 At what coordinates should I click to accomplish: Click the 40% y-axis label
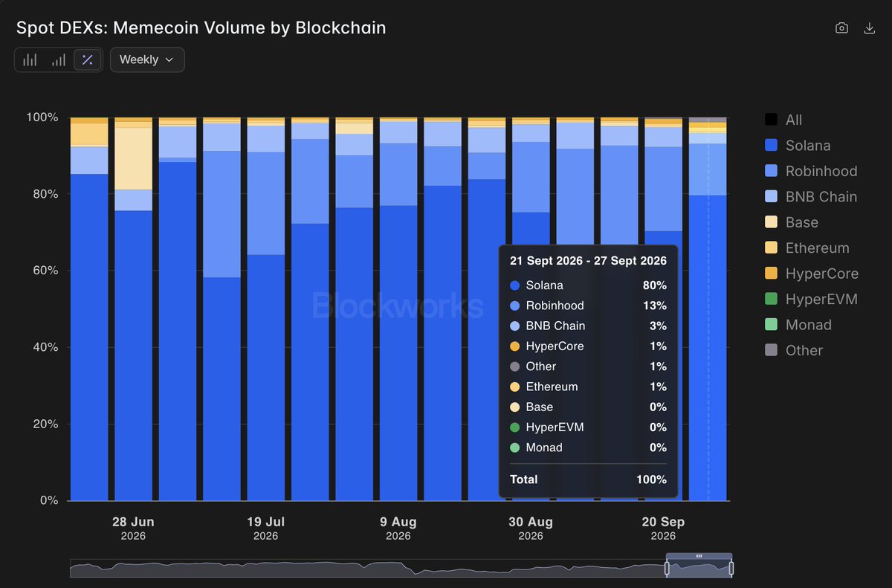(x=44, y=347)
